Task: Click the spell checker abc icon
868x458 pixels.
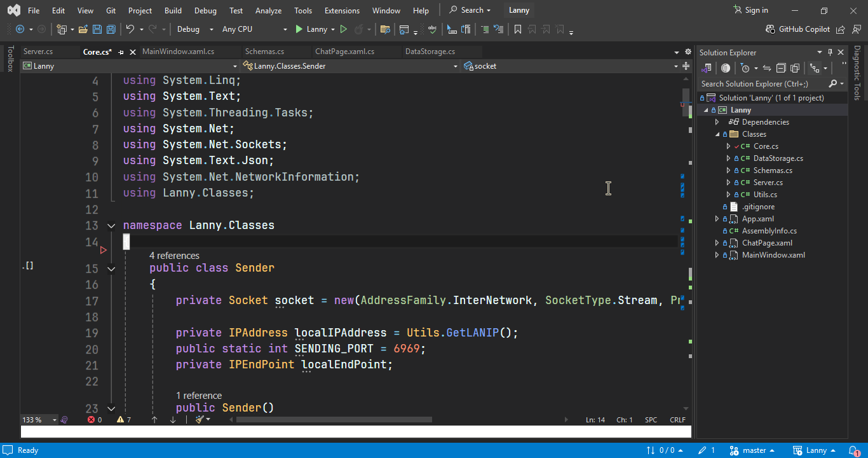Action: pyautogui.click(x=433, y=29)
